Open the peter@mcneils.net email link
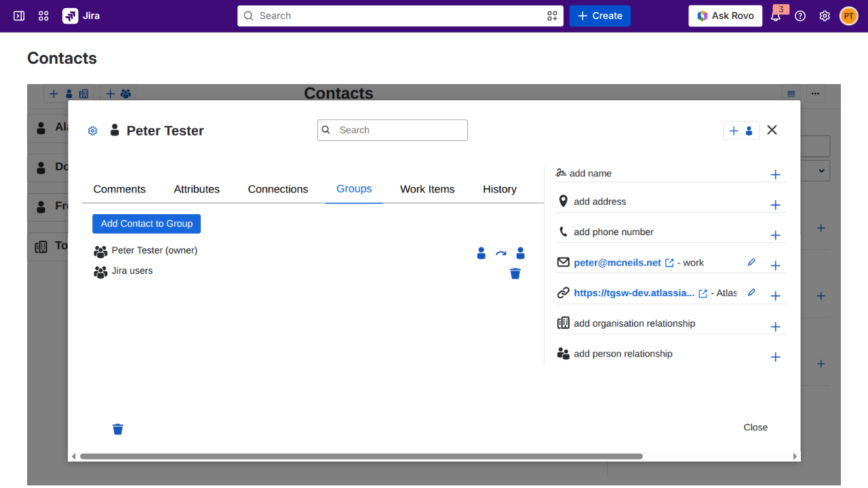 617,262
